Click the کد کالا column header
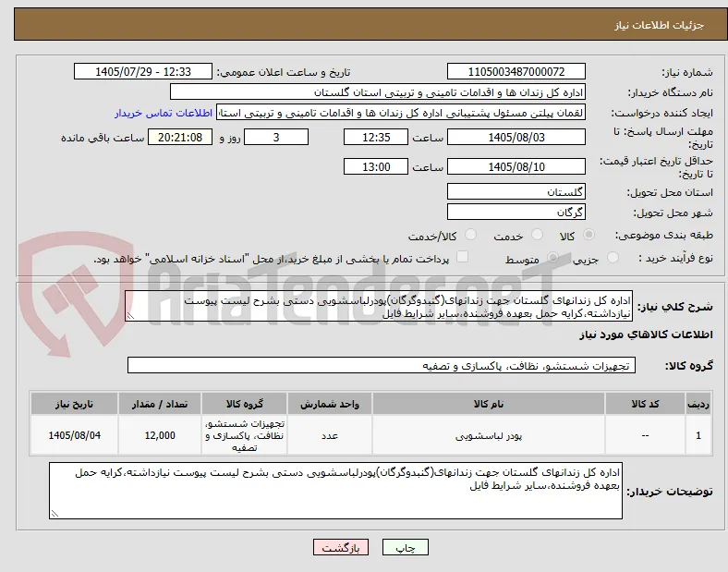 pos(645,404)
